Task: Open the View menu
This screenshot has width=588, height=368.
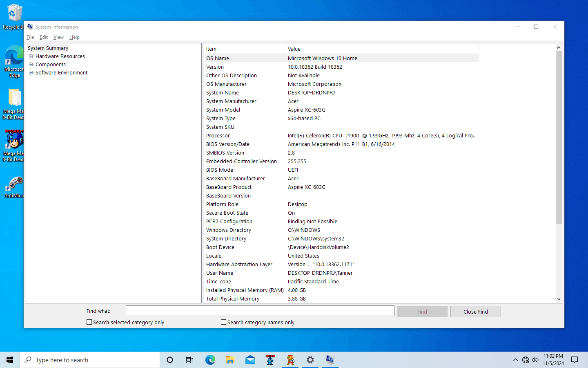Action: click(x=58, y=37)
